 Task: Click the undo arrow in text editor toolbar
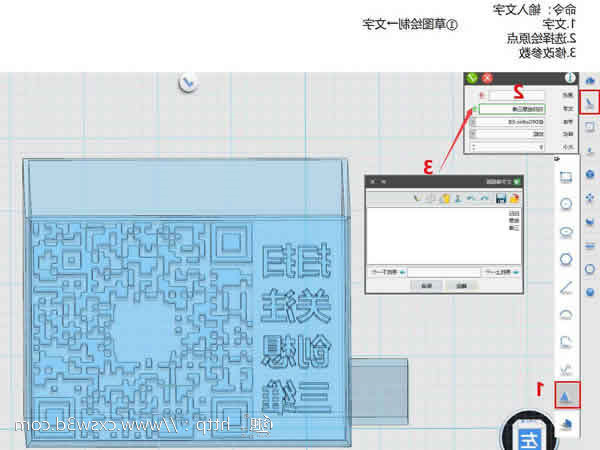pyautogui.click(x=484, y=198)
